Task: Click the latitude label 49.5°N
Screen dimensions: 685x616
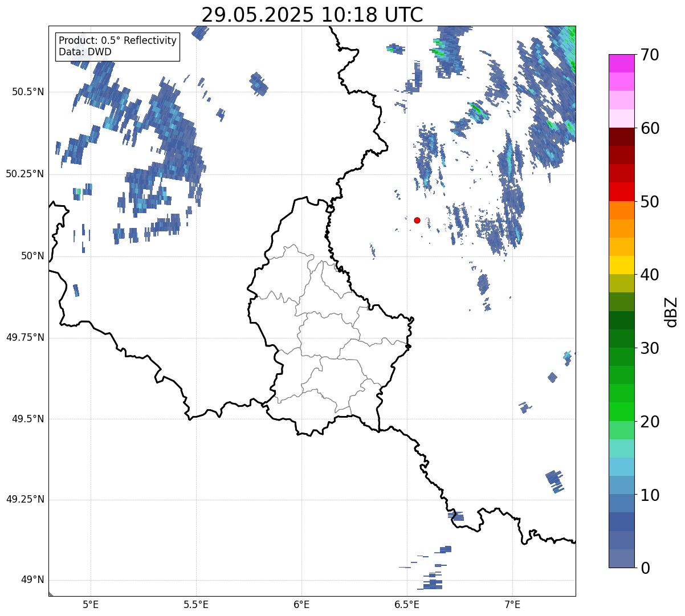Action: pyautogui.click(x=28, y=419)
